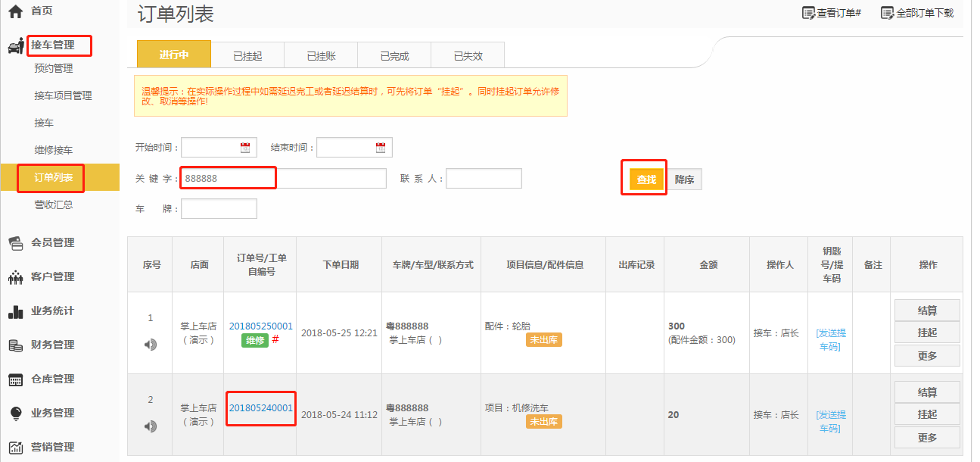Expand the 客户管理 sidebar section
This screenshot has height=462, width=980.
pyautogui.click(x=52, y=277)
